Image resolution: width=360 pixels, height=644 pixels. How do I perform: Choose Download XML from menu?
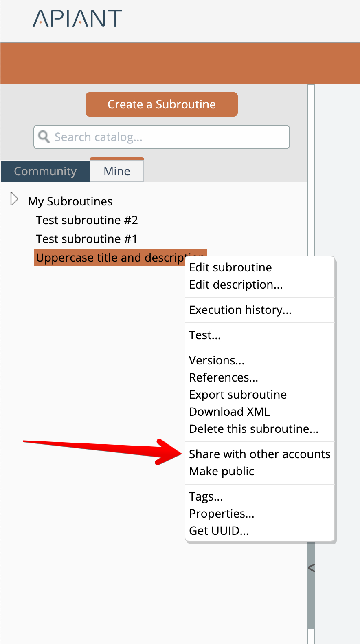229,412
